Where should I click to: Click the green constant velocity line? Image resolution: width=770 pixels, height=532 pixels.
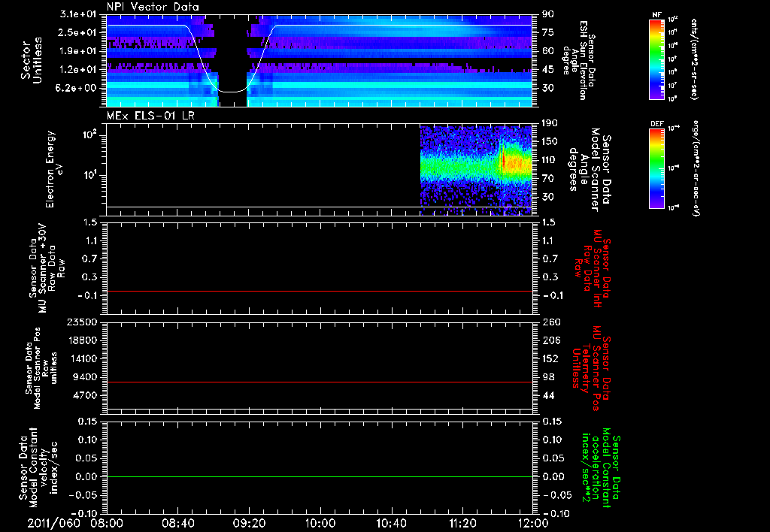click(x=320, y=477)
